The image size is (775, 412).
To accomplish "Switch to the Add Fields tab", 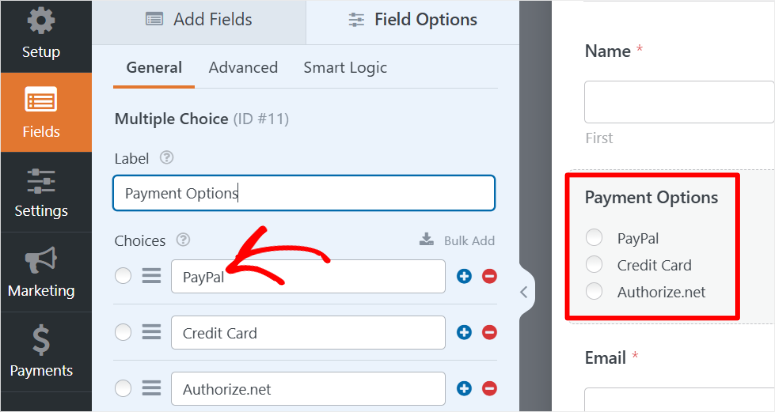I will coord(198,20).
